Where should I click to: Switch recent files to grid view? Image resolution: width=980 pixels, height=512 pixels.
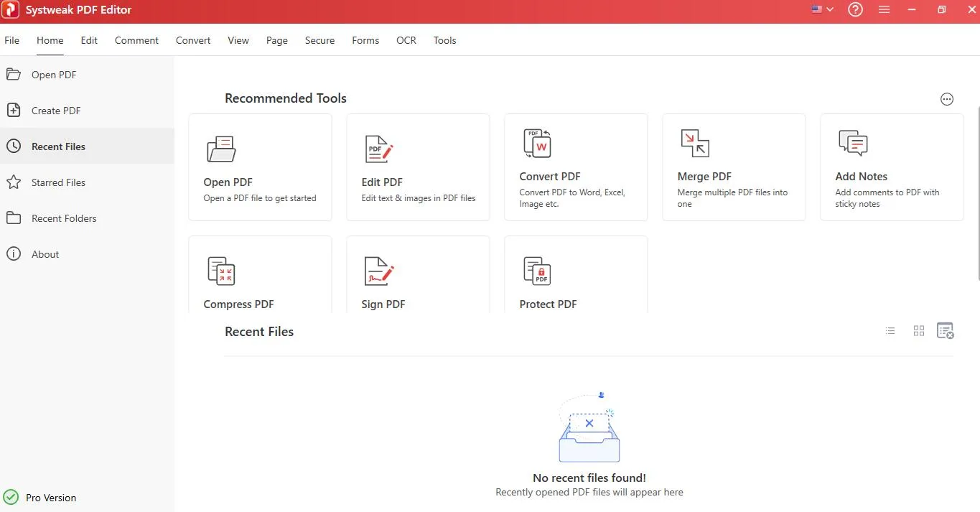pos(919,331)
